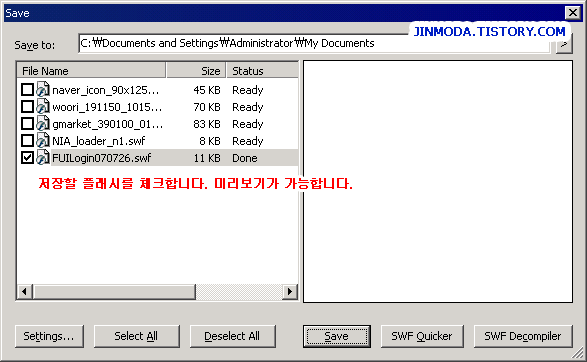Screen dimensions: 587x362
Task: Click the 70 KB size cell
Action: coord(207,107)
